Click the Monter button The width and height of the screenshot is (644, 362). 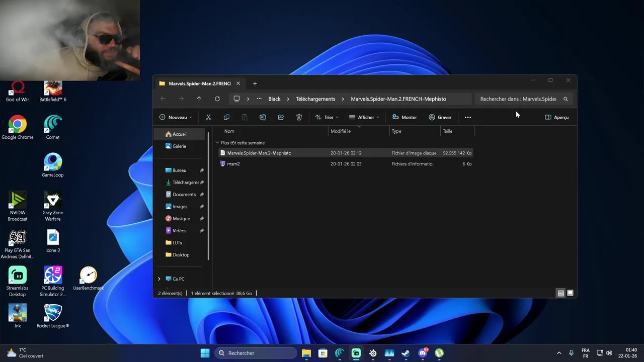click(405, 117)
